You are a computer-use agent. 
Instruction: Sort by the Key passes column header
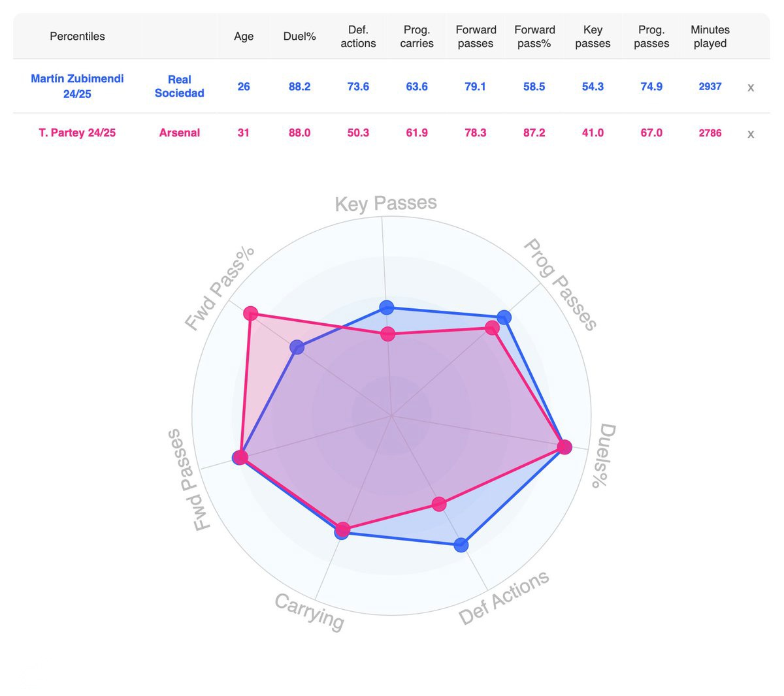[593, 37]
